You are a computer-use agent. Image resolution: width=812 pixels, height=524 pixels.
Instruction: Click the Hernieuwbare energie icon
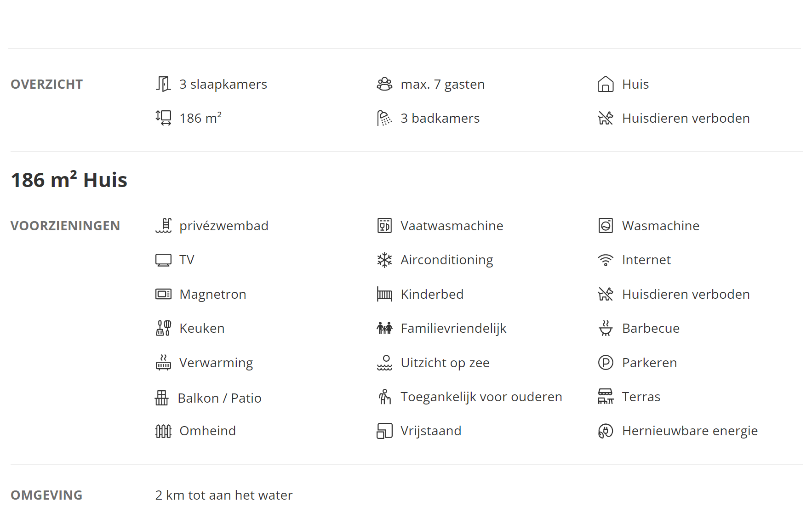(606, 431)
